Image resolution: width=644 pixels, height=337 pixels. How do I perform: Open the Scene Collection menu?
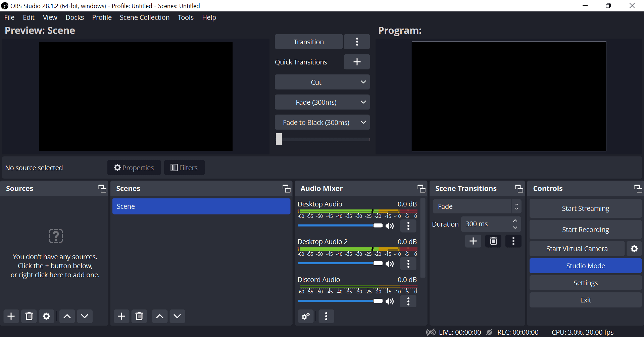pyautogui.click(x=144, y=17)
